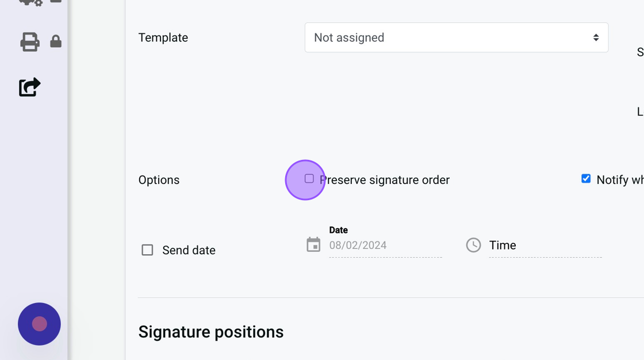Image resolution: width=644 pixels, height=360 pixels.
Task: Click the Time input field
Action: coord(545,246)
